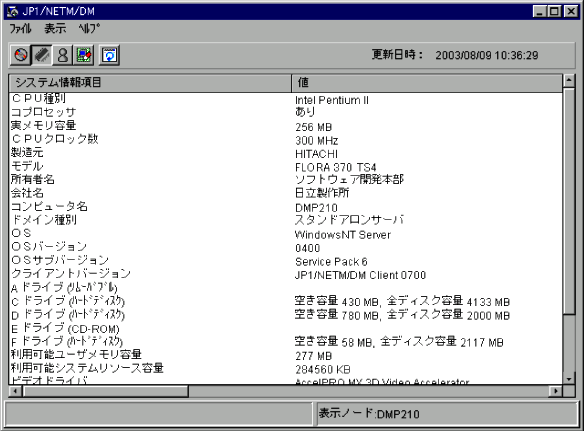Click the 日立製作所 value

click(322, 193)
